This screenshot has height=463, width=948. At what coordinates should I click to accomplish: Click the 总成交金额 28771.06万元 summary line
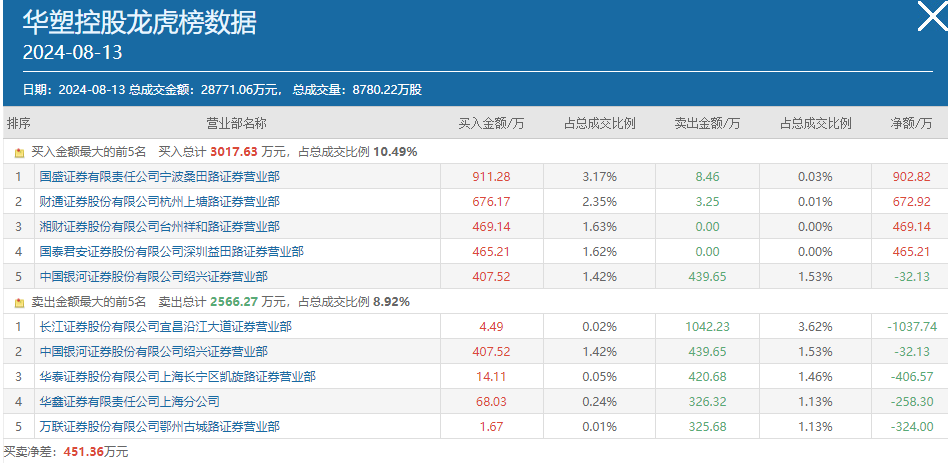[205, 90]
